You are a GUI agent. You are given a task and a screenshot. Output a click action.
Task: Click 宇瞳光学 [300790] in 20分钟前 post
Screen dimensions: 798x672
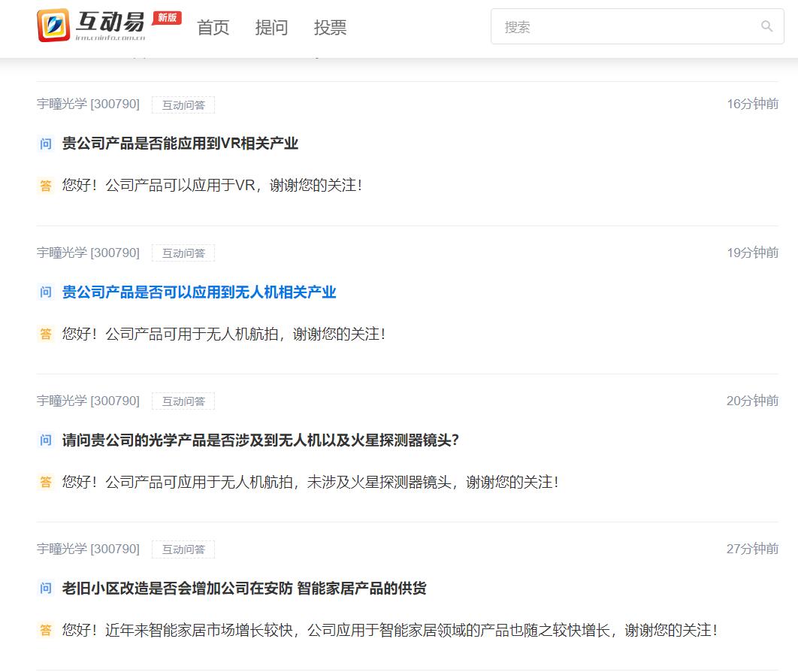88,401
